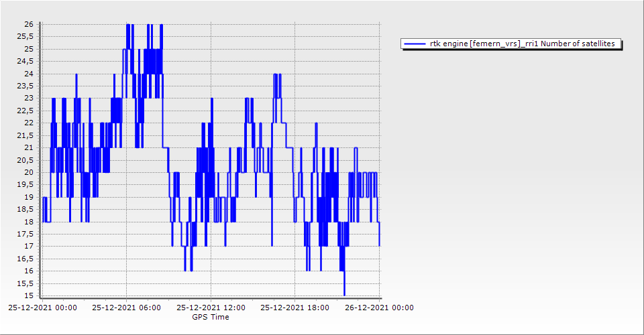Click the 20 tick label on vertical axis
This screenshot has height=335, width=644.
click(x=29, y=172)
